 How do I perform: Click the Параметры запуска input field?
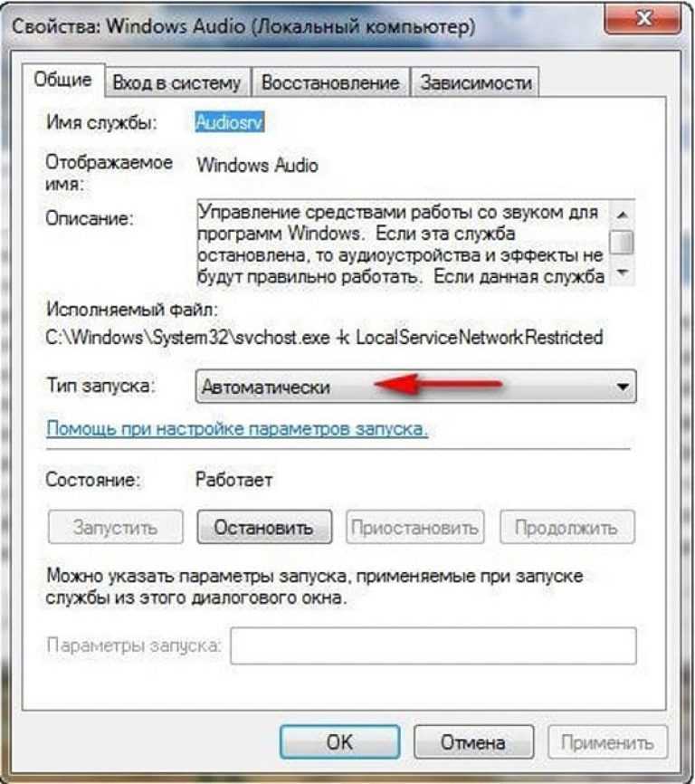click(x=433, y=645)
